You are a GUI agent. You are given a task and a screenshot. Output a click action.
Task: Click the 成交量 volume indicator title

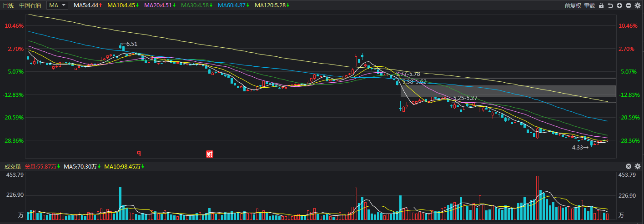[x=12, y=167]
